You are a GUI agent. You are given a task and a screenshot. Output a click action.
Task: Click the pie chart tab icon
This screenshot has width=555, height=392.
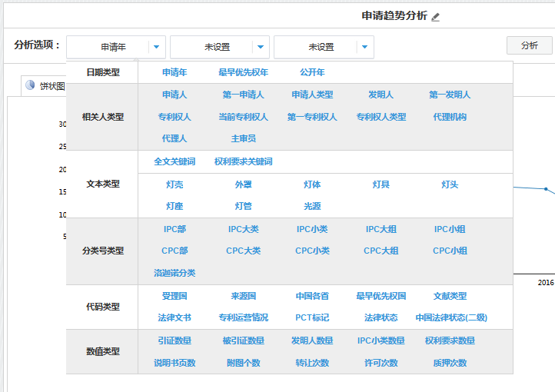click(x=31, y=85)
